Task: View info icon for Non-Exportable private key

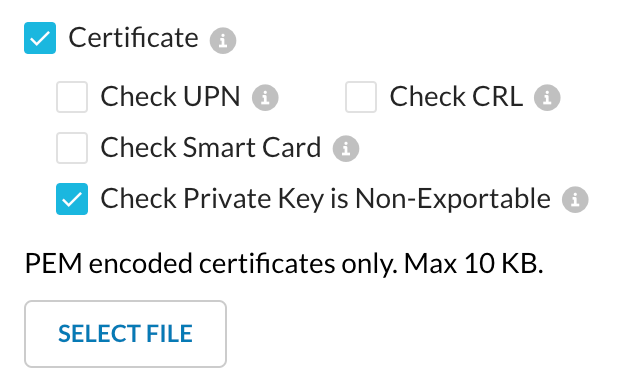Action: (x=575, y=200)
